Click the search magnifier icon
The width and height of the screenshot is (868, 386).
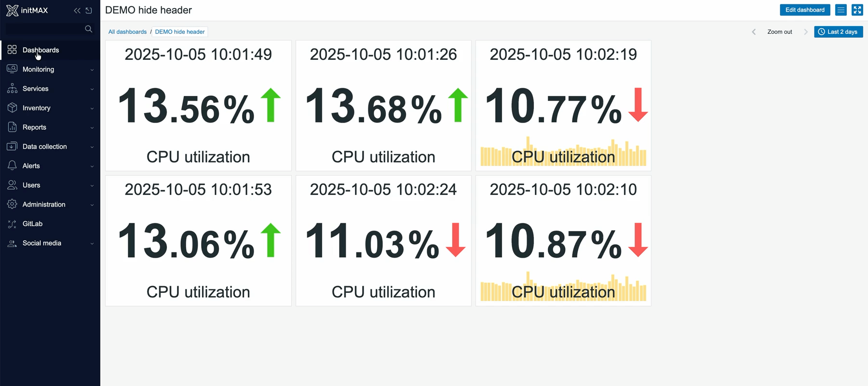tap(88, 29)
